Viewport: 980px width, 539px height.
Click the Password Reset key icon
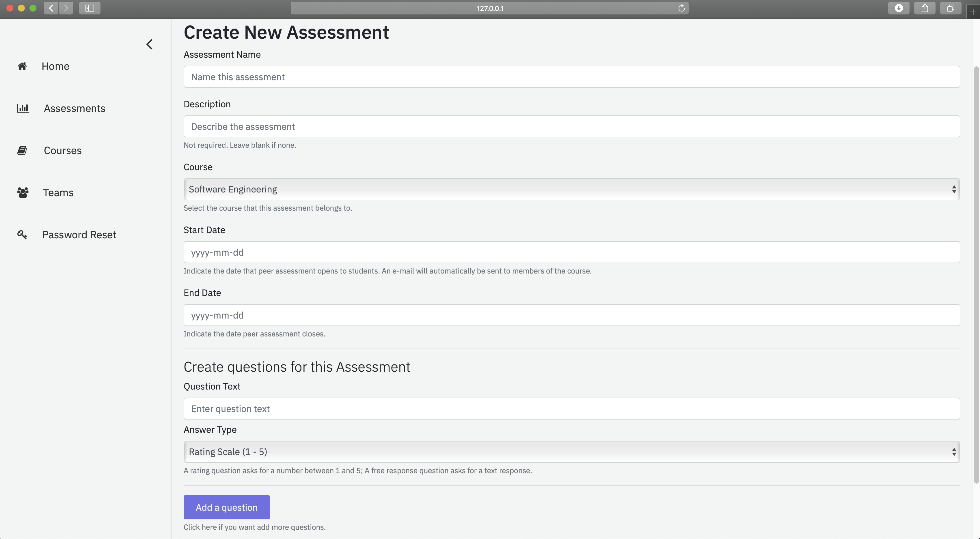tap(22, 235)
